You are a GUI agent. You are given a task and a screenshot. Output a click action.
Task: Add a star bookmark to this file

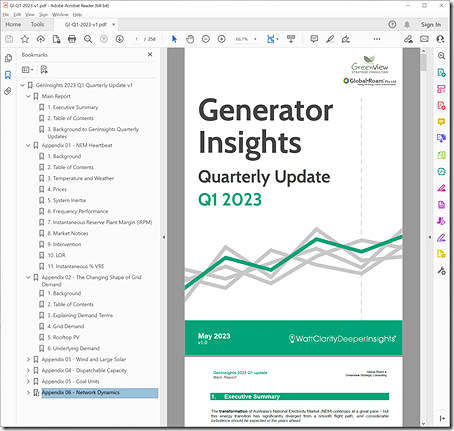[25, 39]
